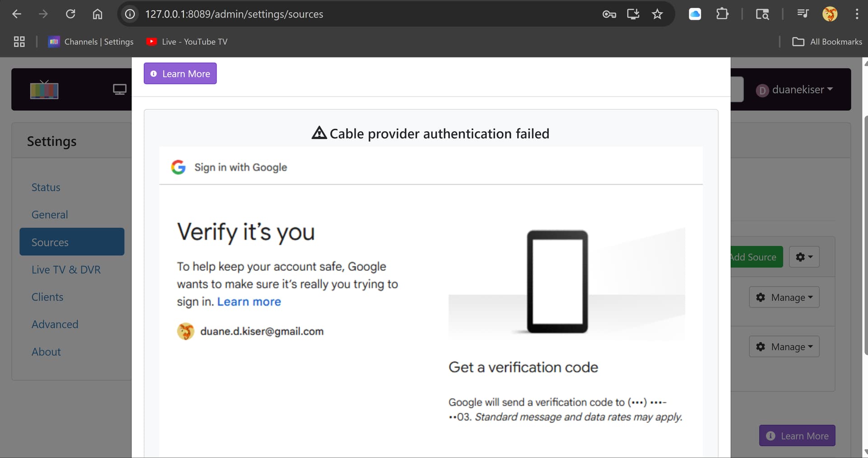Image resolution: width=868 pixels, height=458 pixels.
Task: Click the monitor icon in header
Action: (119, 90)
